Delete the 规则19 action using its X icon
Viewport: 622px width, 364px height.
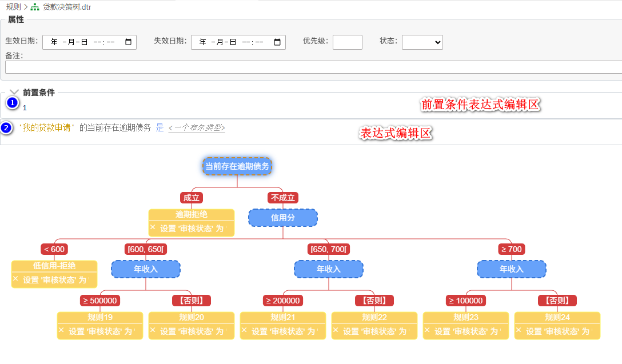tap(61, 330)
